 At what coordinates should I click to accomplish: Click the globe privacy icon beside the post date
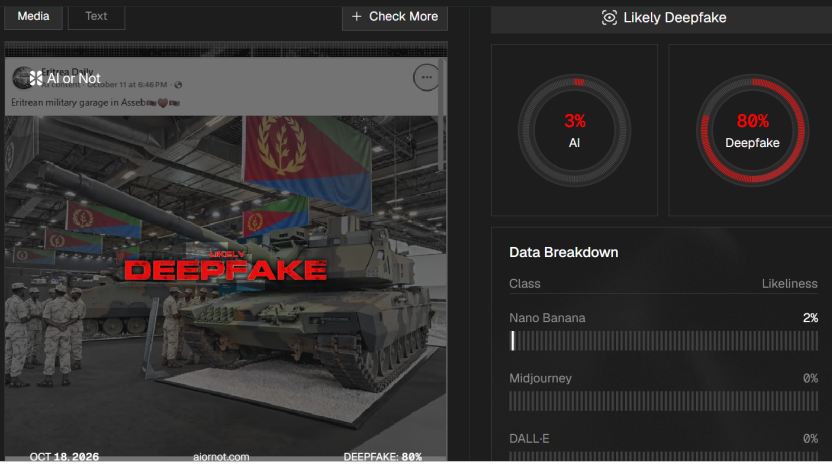point(178,85)
